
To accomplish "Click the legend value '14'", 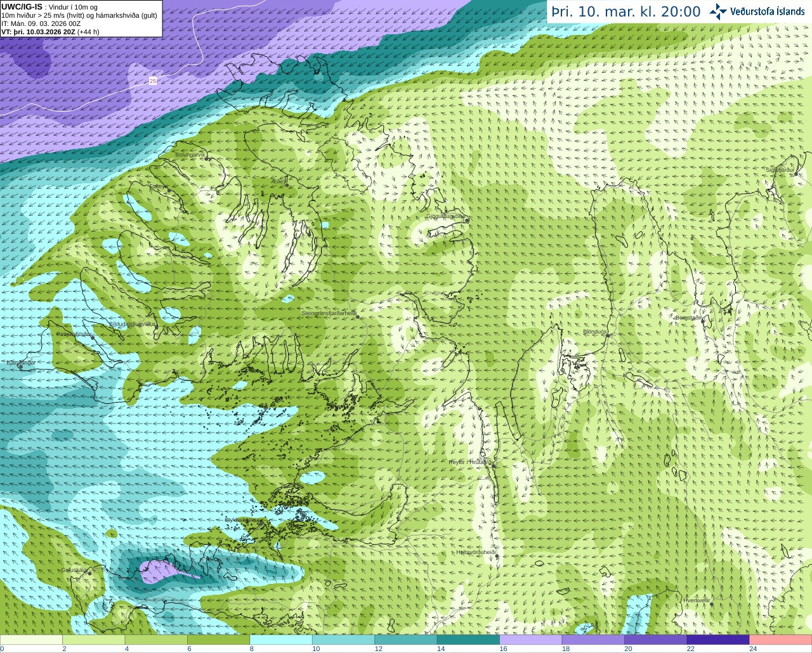I will tap(441, 649).
